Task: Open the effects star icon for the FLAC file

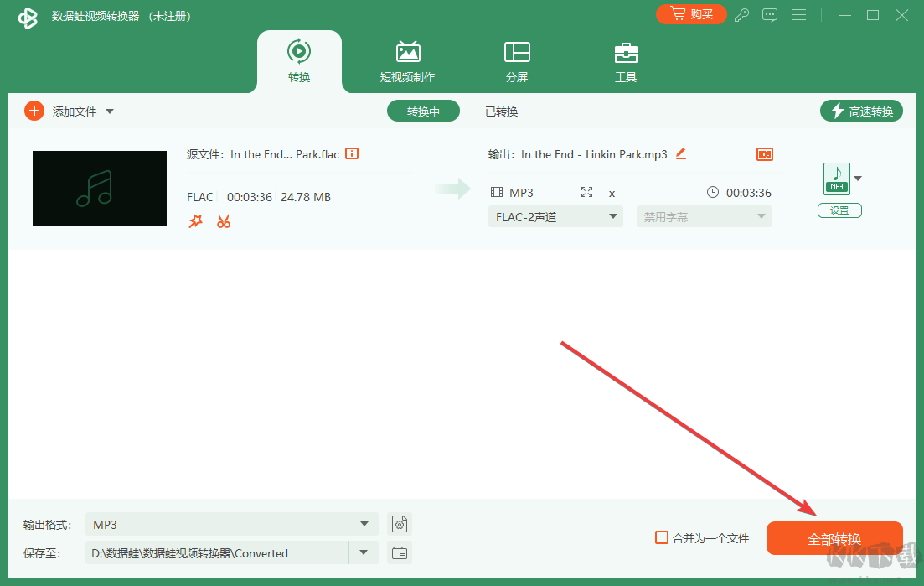Action: coord(195,220)
